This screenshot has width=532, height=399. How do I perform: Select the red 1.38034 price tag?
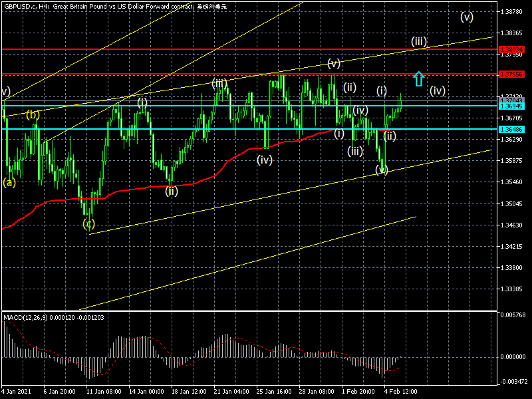click(511, 49)
